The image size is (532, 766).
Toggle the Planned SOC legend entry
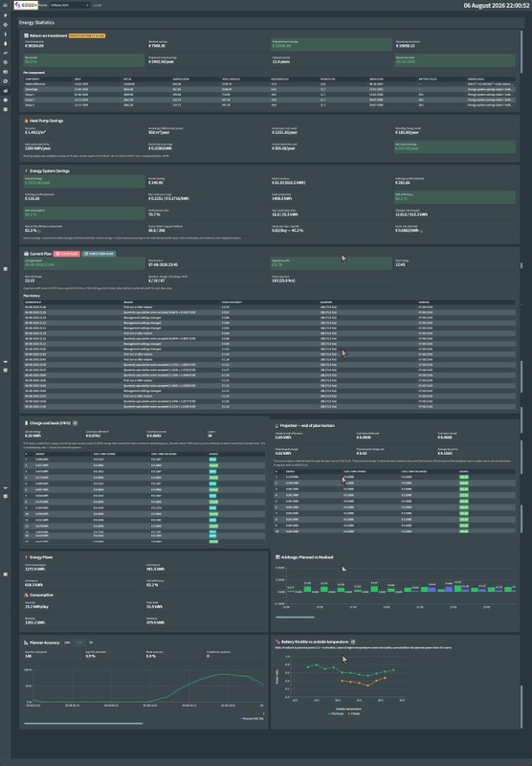253,719
